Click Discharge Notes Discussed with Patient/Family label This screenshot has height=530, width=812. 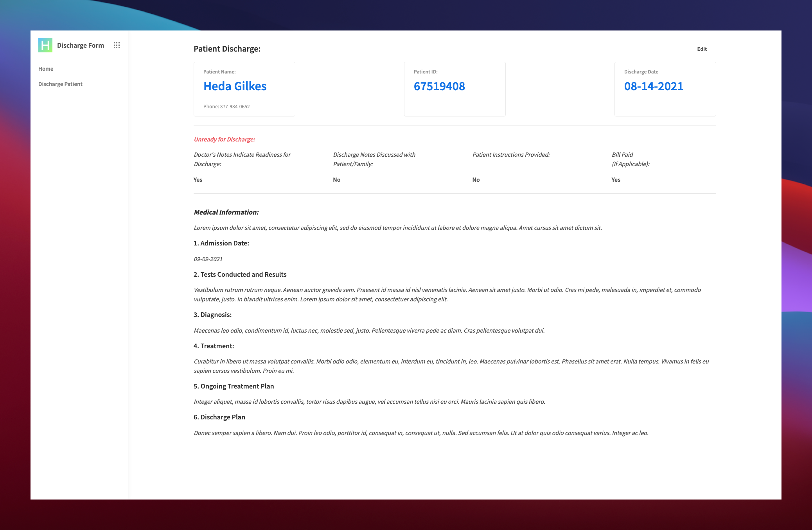click(374, 159)
